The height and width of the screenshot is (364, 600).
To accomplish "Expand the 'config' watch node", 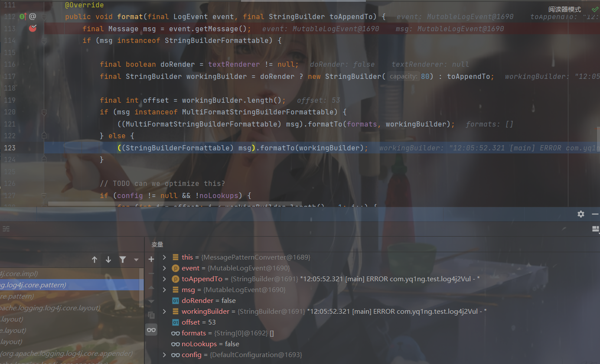I will (x=164, y=355).
